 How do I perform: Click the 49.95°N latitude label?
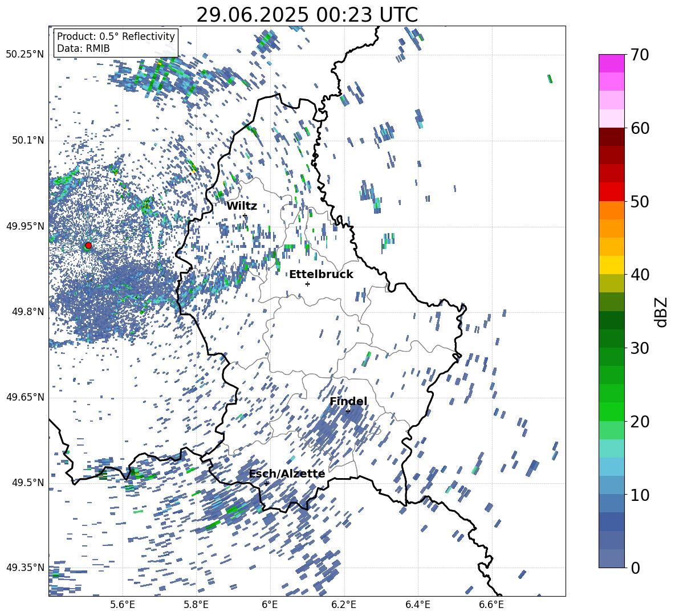[25, 226]
